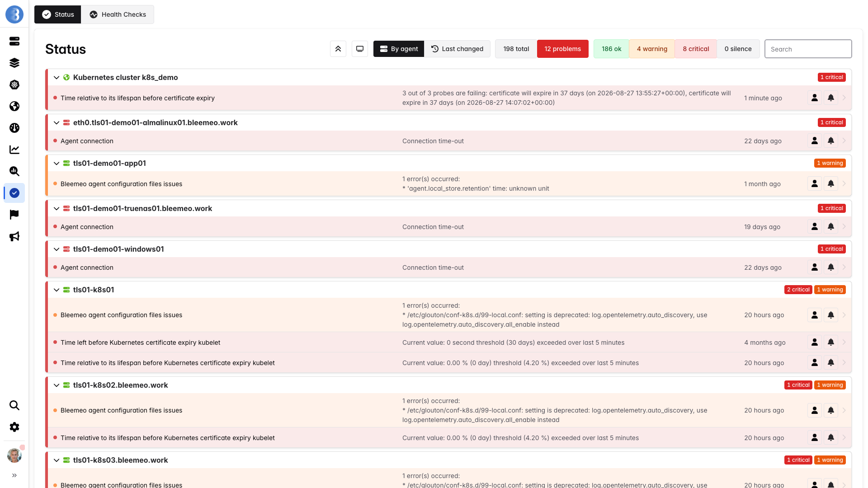Click bell on Time left before Kubernetes certificate row
This screenshot has height=488, width=868.
(831, 343)
